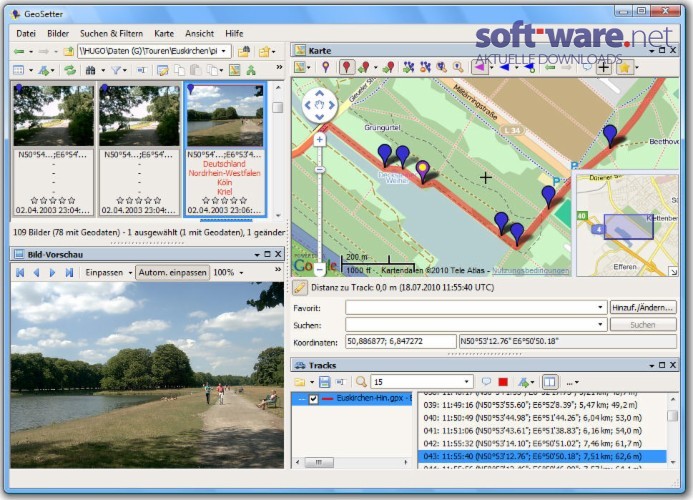This screenshot has width=693, height=500.
Task: Click the magenta left-triangle icon on map toolbar
Action: tap(480, 67)
